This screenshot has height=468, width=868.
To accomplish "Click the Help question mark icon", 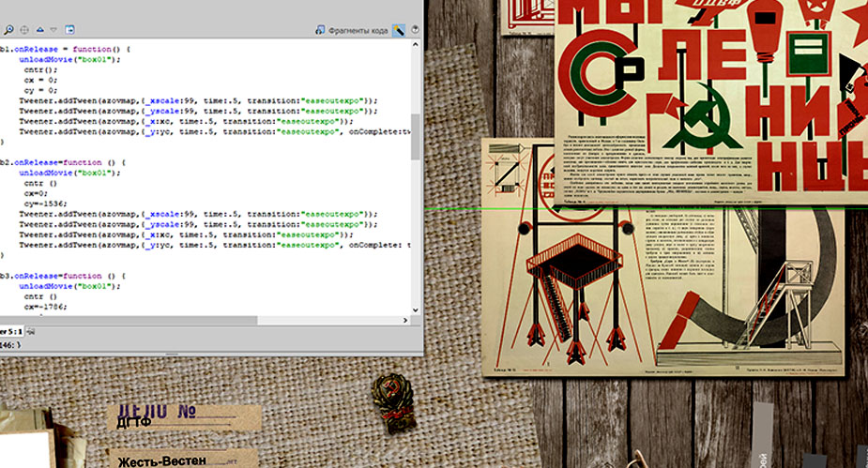I will 415,30.
